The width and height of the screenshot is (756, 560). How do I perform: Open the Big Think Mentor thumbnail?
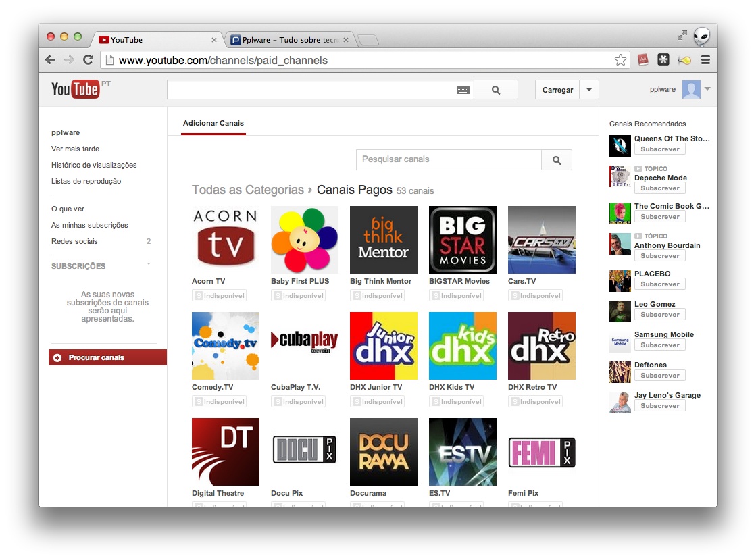pos(383,240)
